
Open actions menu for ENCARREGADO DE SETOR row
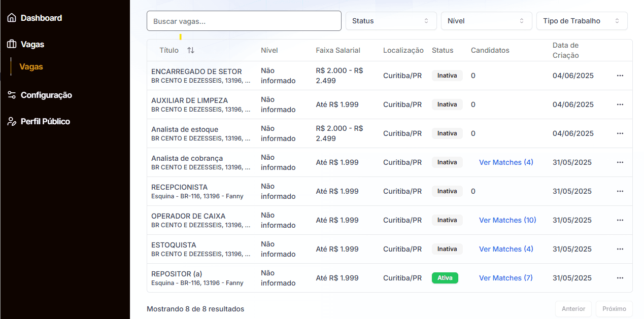coord(620,76)
